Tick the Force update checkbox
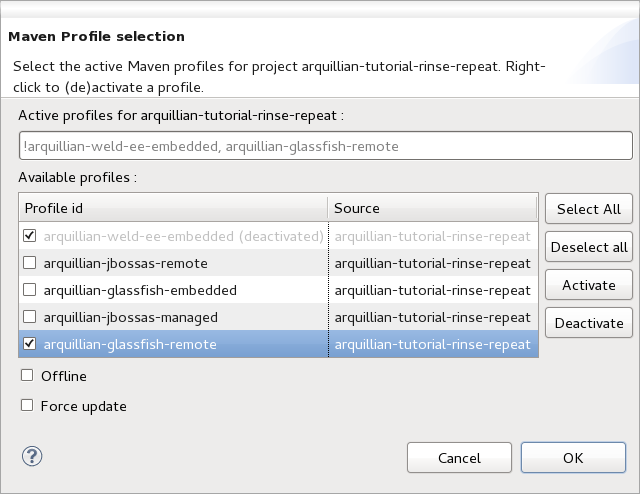Screen dimensions: 640x494 coord(27,406)
